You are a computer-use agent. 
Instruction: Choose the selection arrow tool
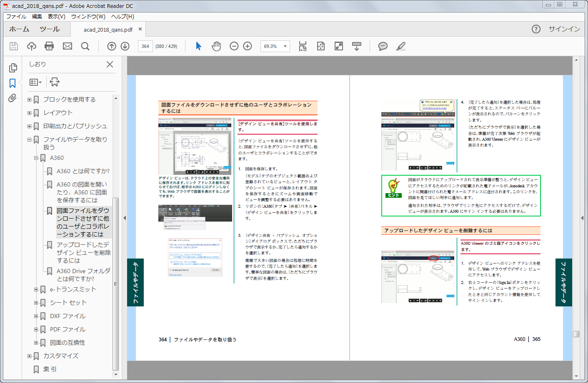click(x=199, y=46)
